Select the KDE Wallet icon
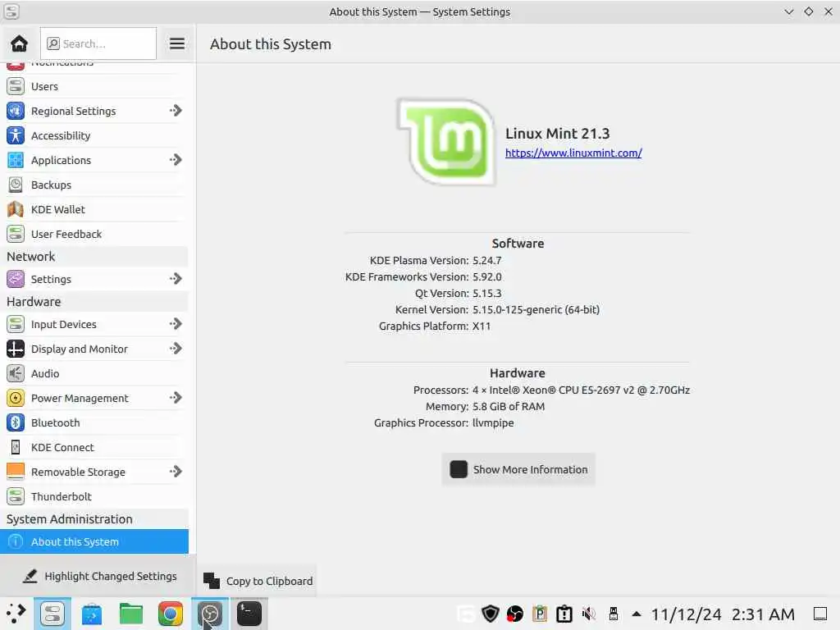This screenshot has width=840, height=630. pyautogui.click(x=16, y=209)
